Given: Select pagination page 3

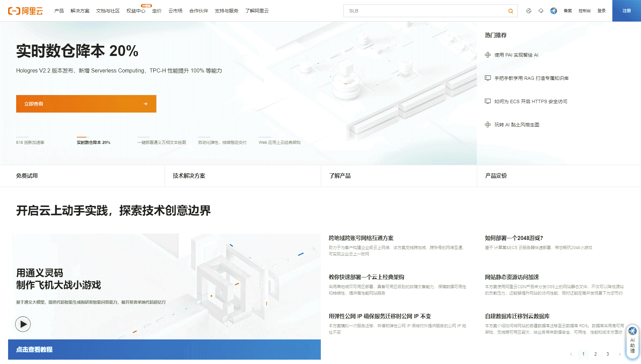Looking at the screenshot, I should pyautogui.click(x=608, y=354).
